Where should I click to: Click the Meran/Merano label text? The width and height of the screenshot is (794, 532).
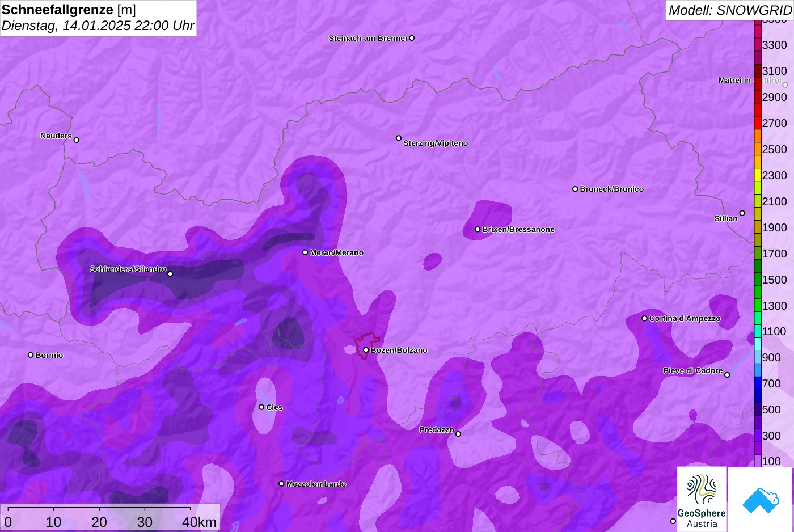pos(337,252)
